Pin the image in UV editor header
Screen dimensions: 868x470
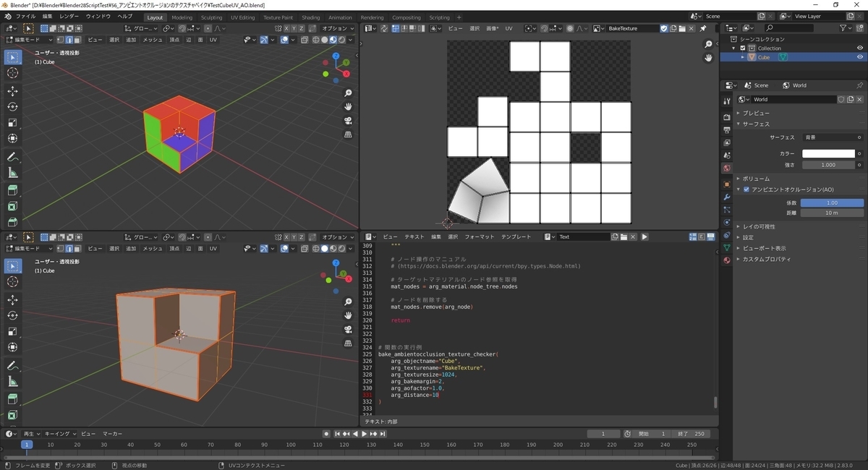coord(703,28)
